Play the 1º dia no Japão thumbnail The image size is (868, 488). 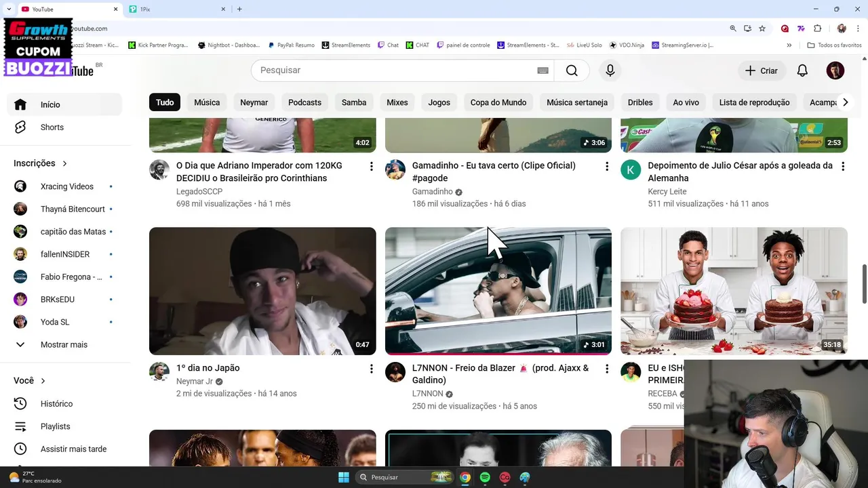click(x=262, y=291)
